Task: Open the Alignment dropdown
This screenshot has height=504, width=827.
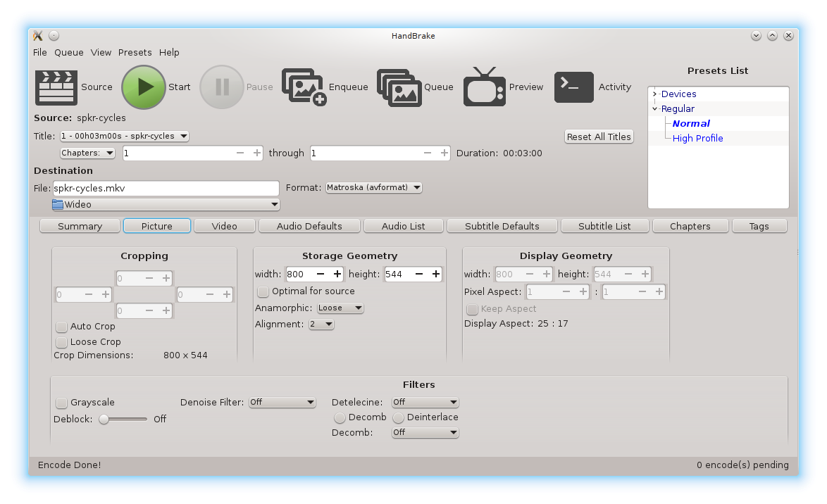Action: [x=321, y=325]
